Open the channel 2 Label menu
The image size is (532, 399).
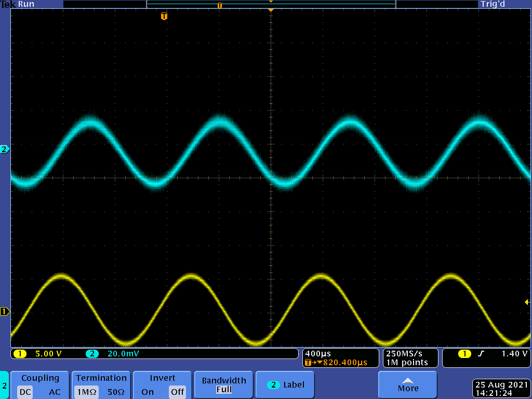(285, 385)
